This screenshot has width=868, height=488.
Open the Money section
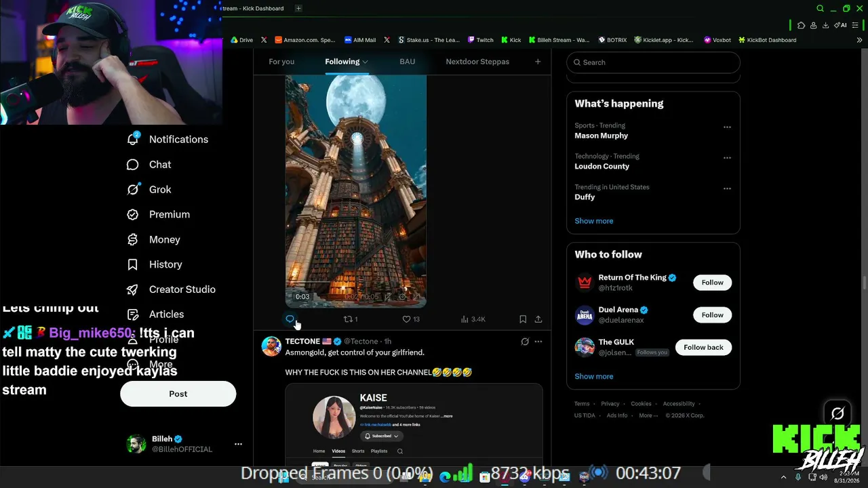154,240
